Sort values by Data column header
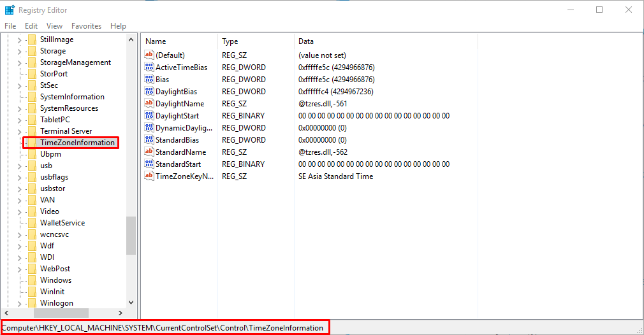The height and width of the screenshot is (335, 644). coord(386,41)
